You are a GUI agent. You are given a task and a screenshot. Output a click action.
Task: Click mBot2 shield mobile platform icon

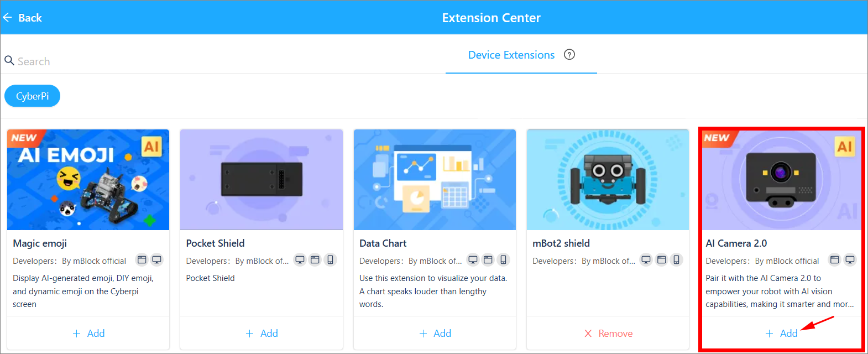coord(677,260)
